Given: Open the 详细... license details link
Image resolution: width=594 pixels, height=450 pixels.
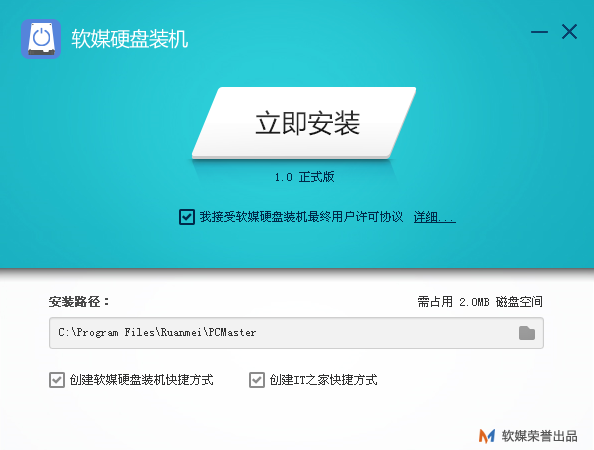Looking at the screenshot, I should 435,217.
